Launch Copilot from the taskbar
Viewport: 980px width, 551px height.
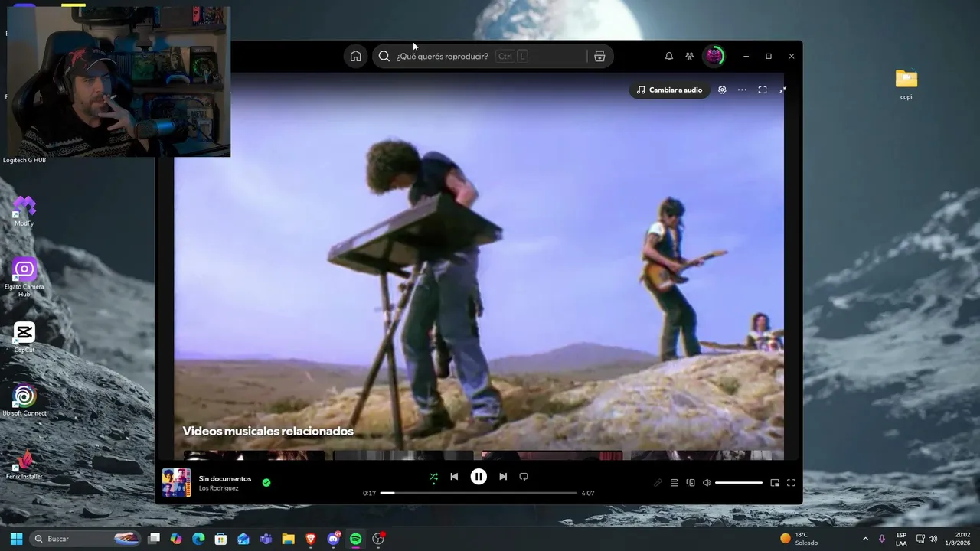(176, 539)
